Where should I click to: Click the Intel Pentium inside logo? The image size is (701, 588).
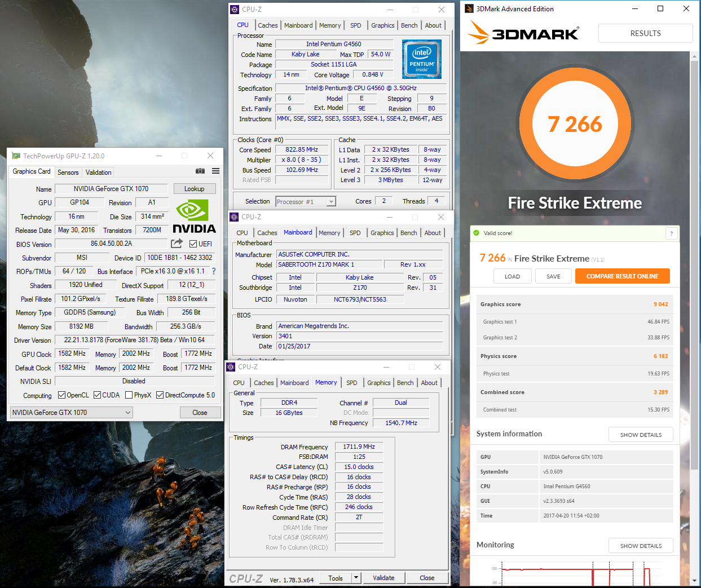(x=421, y=59)
